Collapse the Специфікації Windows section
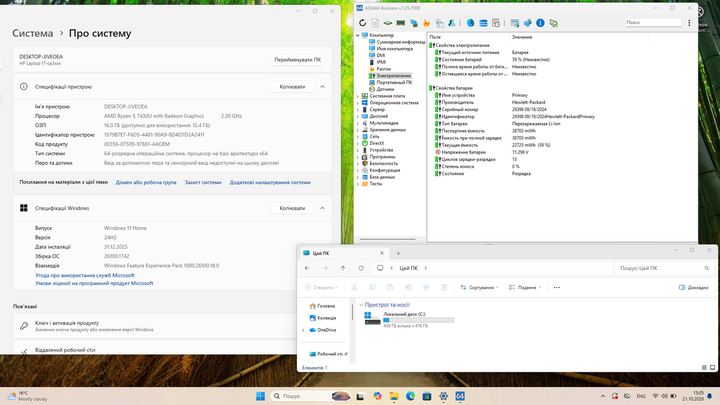The width and height of the screenshot is (720, 405). pos(322,208)
